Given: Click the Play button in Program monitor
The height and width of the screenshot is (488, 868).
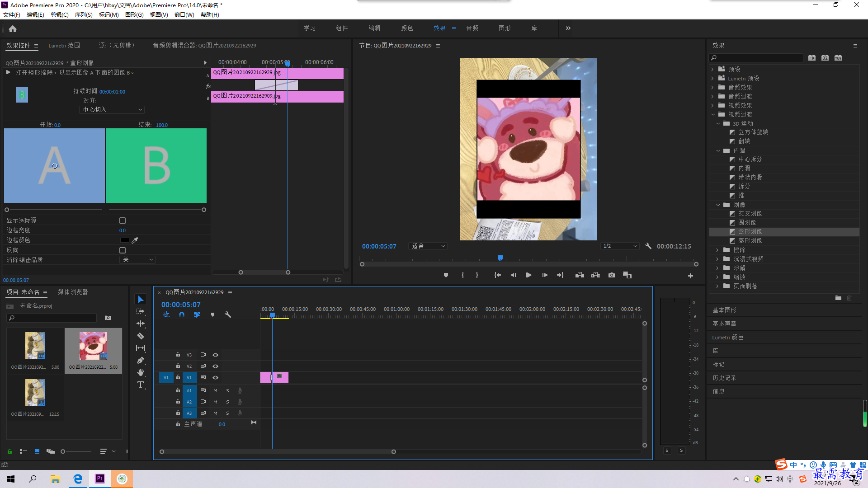Looking at the screenshot, I should point(528,275).
